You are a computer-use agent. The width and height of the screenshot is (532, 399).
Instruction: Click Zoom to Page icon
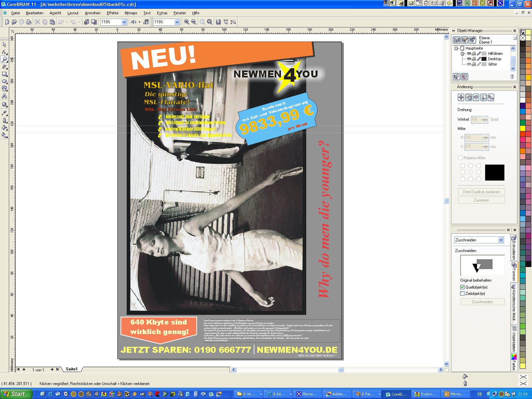click(x=218, y=22)
